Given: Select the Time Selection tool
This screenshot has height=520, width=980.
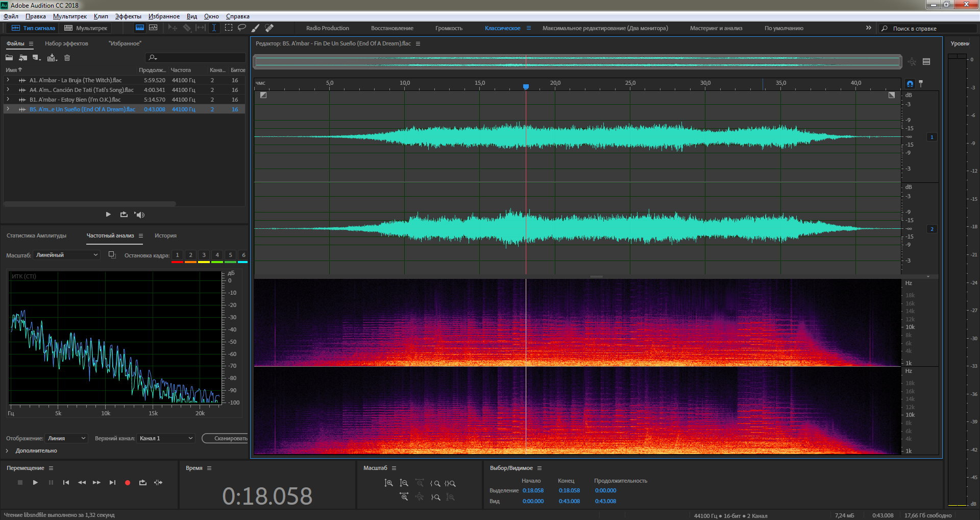Looking at the screenshot, I should pos(214,28).
